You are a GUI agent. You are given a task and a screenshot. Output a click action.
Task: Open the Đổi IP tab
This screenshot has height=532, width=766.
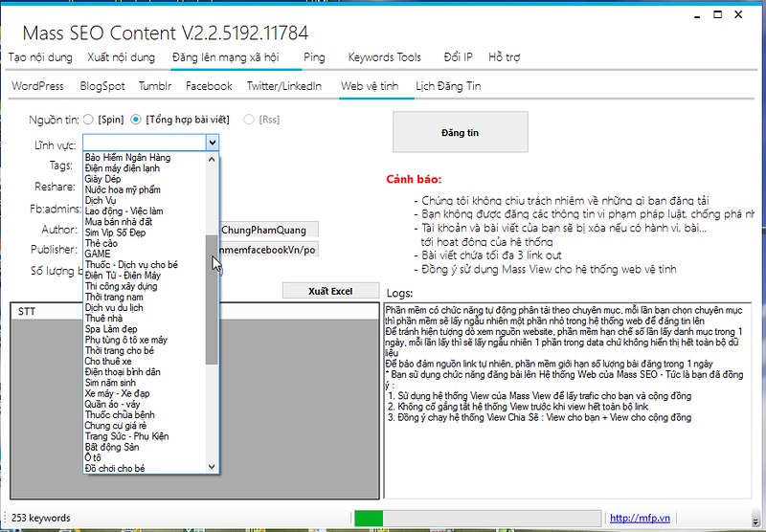point(459,57)
